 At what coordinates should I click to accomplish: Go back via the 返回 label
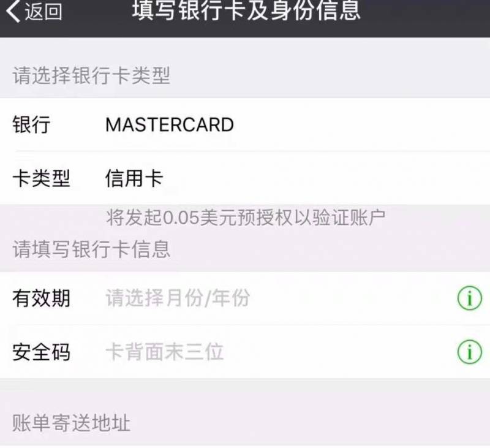43,11
